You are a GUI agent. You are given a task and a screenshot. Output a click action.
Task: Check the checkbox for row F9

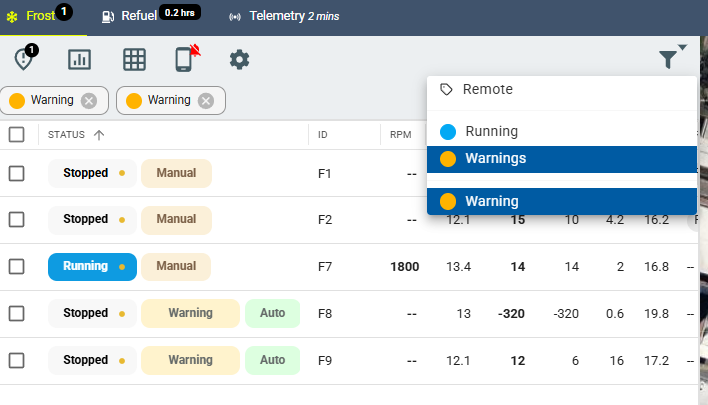pyautogui.click(x=16, y=360)
